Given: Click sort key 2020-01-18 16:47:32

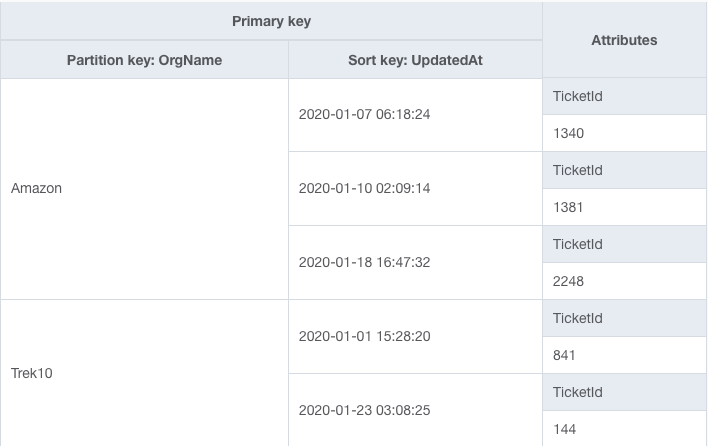Looking at the screenshot, I should [364, 262].
